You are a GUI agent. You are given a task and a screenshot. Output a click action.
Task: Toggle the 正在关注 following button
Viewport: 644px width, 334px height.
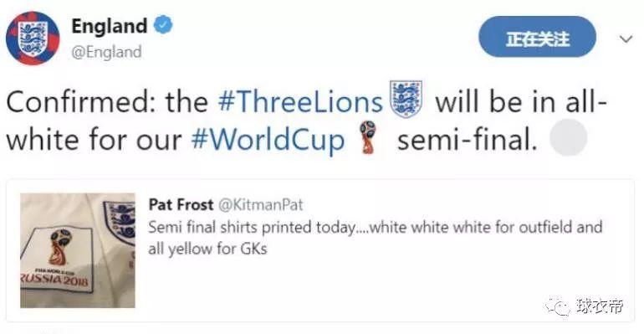537,37
